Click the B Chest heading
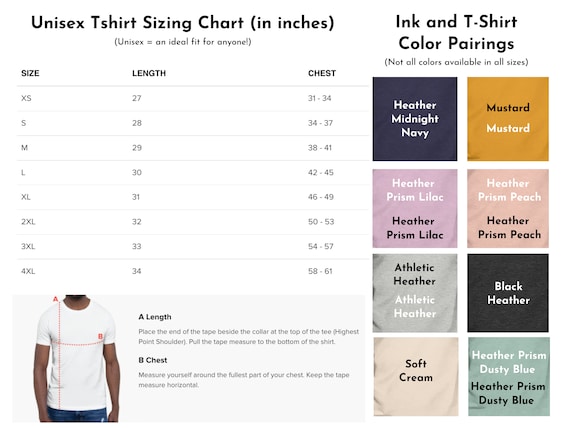Screen dimensions: 570x428 coord(153,360)
